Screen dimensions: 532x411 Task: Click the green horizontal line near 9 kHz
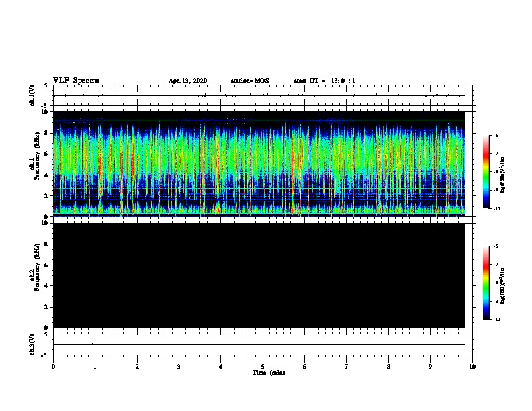[259, 120]
